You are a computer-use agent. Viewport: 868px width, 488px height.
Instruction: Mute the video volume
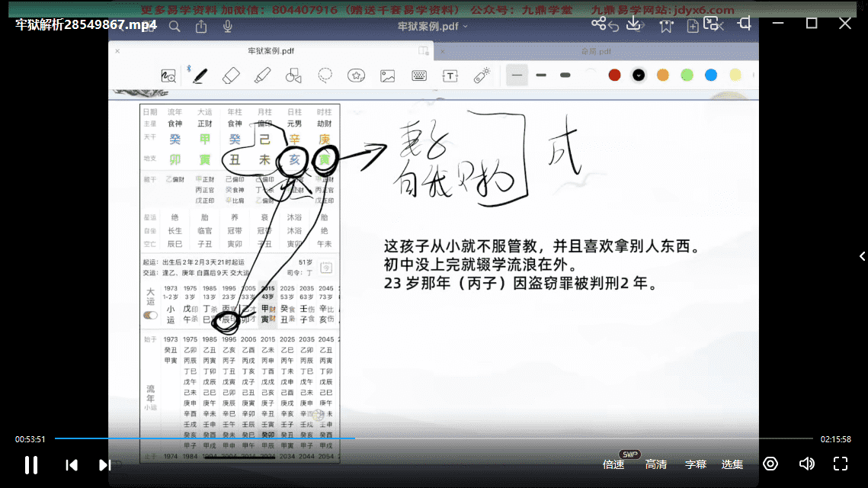tap(806, 464)
